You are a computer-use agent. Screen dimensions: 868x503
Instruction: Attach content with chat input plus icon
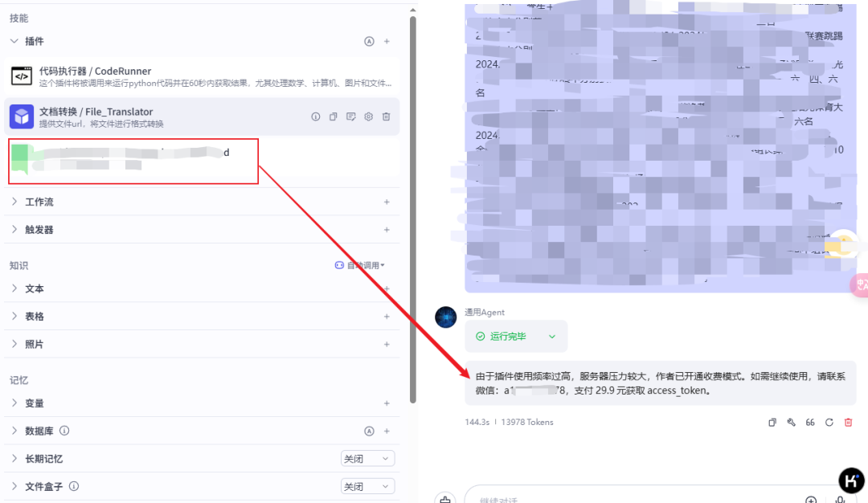[811, 500]
